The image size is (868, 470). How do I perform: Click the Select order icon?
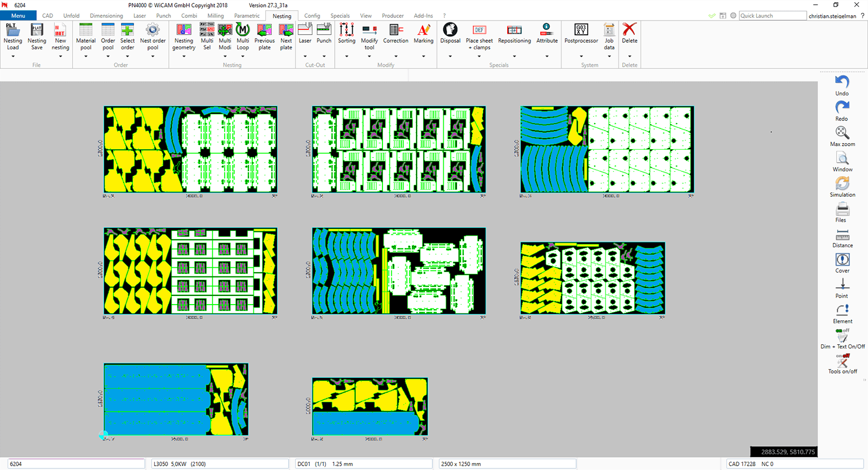point(127,30)
